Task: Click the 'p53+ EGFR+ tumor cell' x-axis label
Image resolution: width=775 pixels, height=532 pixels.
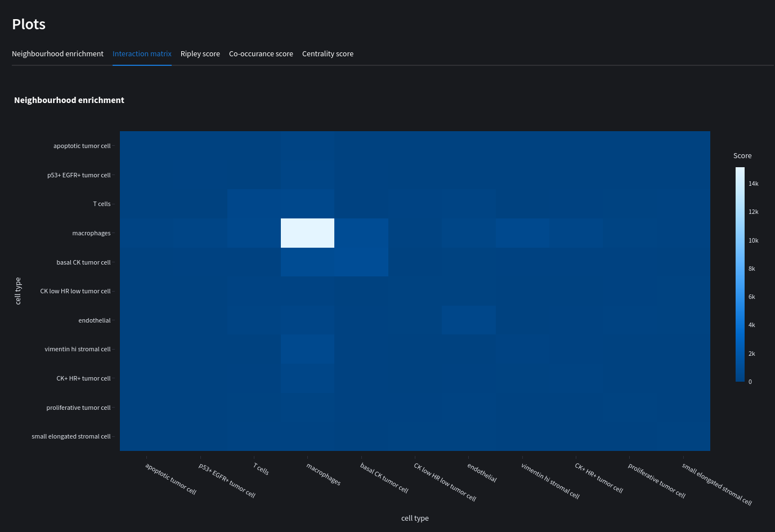Action: pos(227,481)
